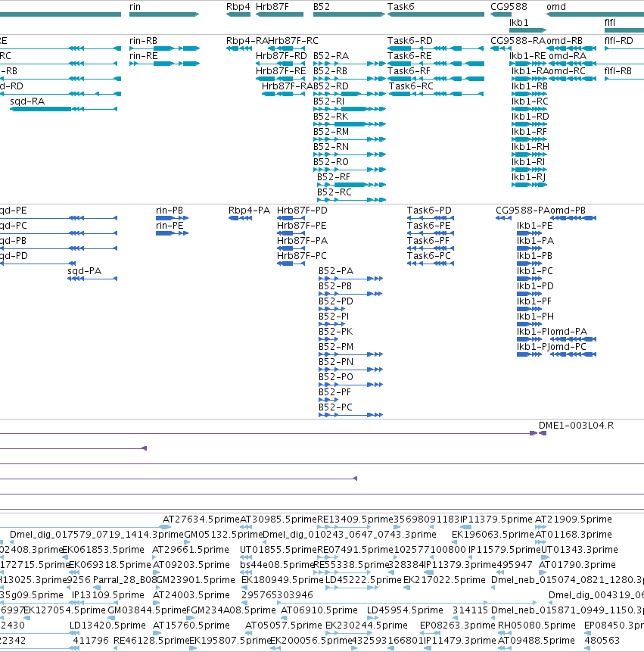Screen dimensions: 644x652
Task: Click the B52-PO protein label
Action: [336, 376]
